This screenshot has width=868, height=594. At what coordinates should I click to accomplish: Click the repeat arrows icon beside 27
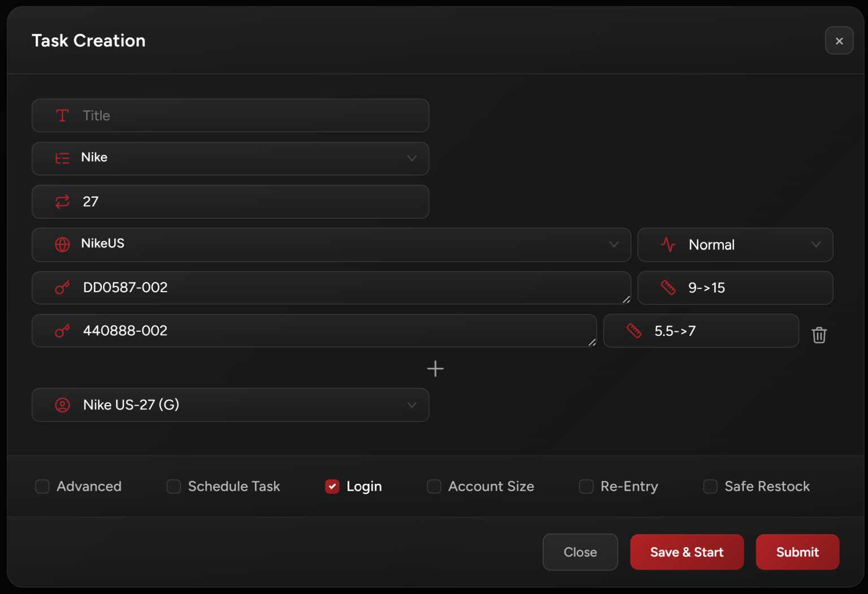tap(62, 202)
